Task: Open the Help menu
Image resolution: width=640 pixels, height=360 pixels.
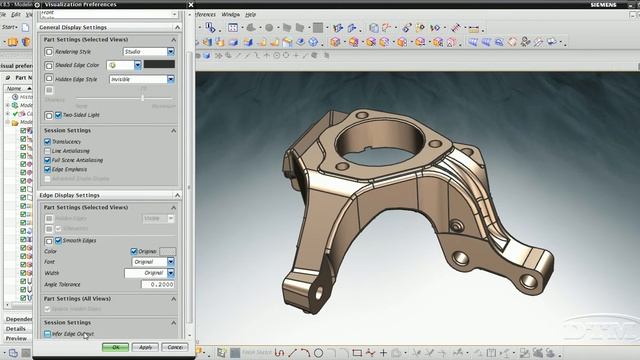Action: coord(250,14)
